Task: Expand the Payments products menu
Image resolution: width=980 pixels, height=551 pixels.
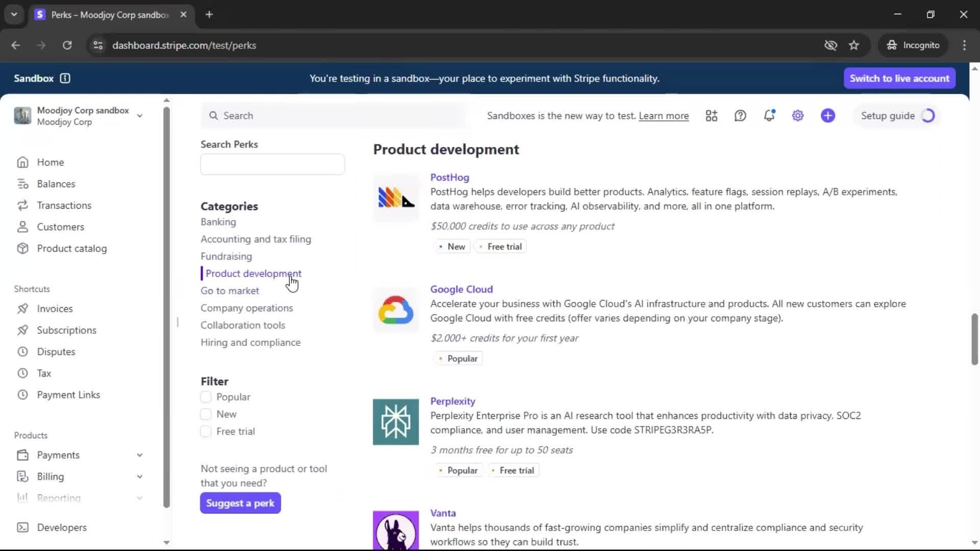Action: click(x=139, y=455)
